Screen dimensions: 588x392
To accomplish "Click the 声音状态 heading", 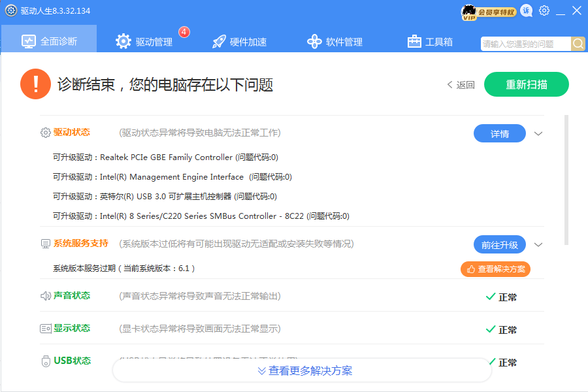I will coord(72,295).
